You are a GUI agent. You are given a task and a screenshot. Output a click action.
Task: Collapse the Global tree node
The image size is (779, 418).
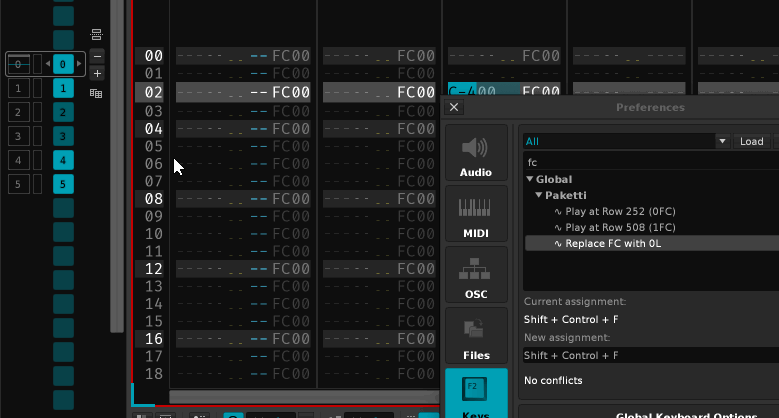pyautogui.click(x=530, y=180)
